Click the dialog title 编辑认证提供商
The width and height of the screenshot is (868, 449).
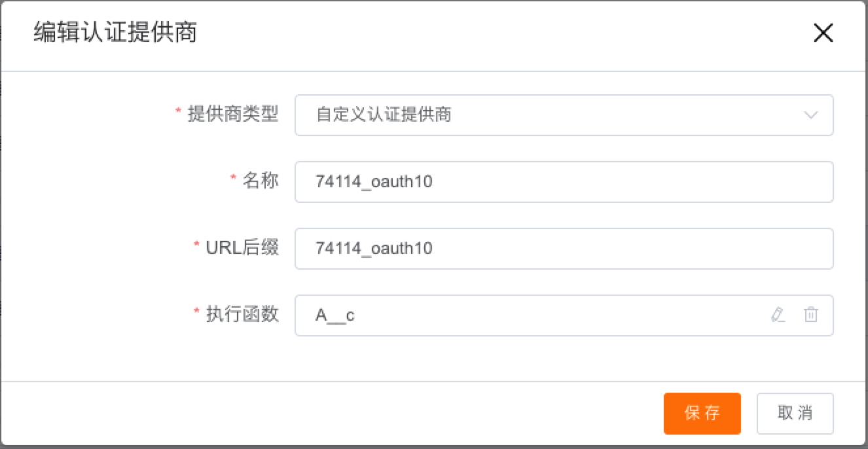(x=115, y=33)
